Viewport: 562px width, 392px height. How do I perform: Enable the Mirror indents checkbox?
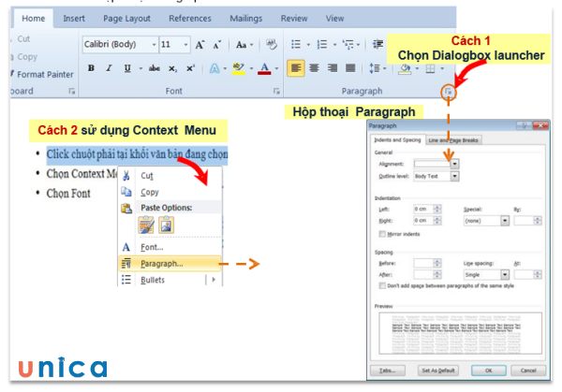pyautogui.click(x=382, y=234)
